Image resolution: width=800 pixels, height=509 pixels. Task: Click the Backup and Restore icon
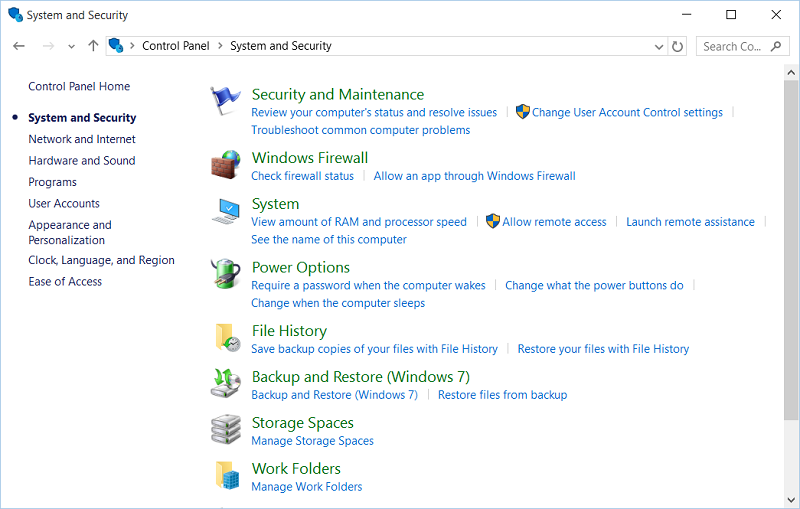(x=226, y=384)
